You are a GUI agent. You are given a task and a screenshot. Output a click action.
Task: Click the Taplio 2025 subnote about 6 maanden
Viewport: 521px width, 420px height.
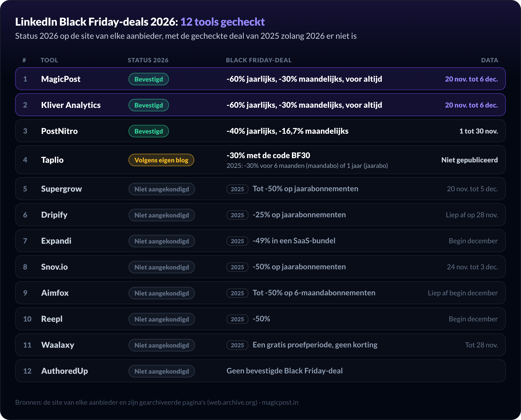pyautogui.click(x=307, y=165)
